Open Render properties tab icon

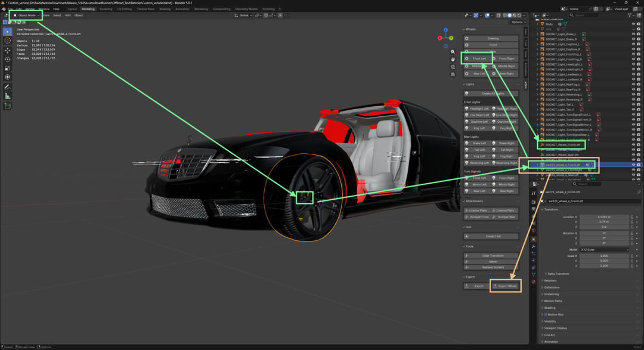(533, 202)
